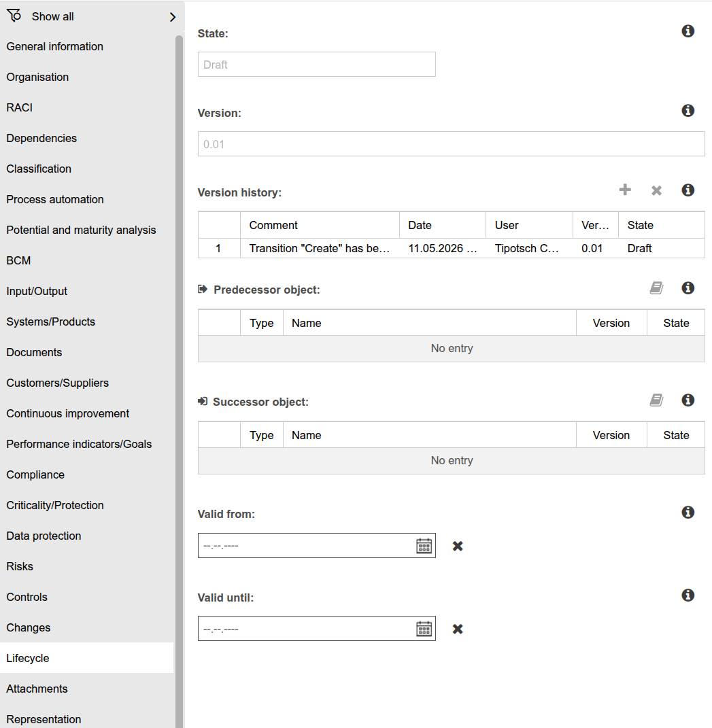Clear the Valid from date
712x728 pixels.
click(x=458, y=546)
